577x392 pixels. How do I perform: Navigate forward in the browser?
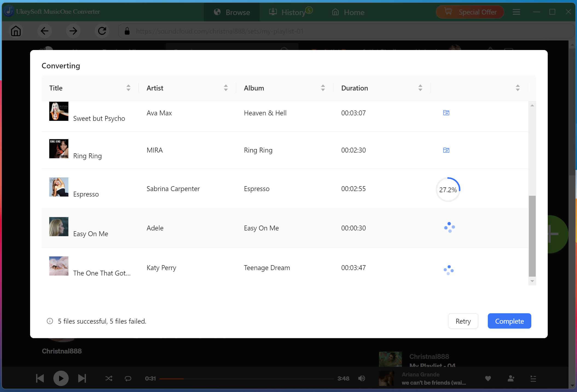click(73, 31)
